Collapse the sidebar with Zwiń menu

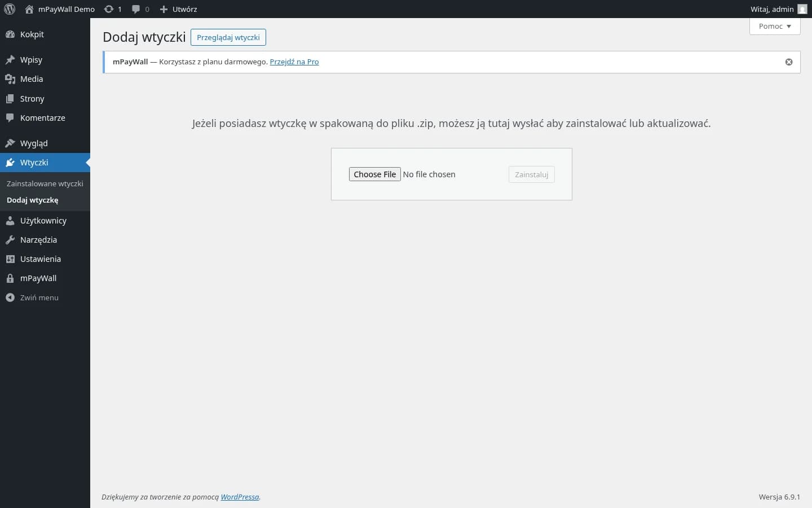[x=32, y=297]
